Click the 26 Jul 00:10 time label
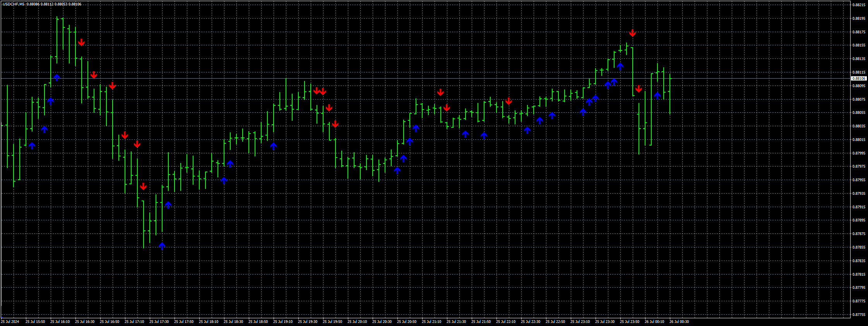Viewport: 868px width, 326px height. click(x=654, y=322)
